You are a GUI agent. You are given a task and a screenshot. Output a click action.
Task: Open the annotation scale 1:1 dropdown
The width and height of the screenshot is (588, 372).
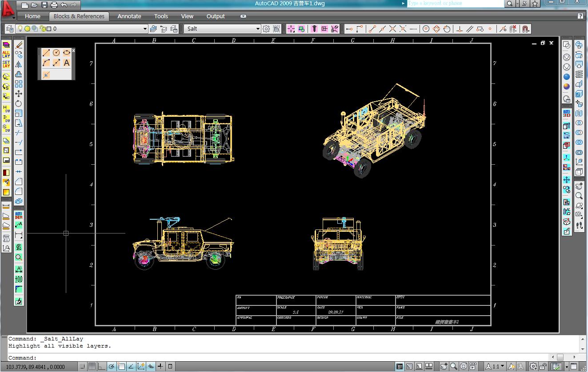point(495,367)
